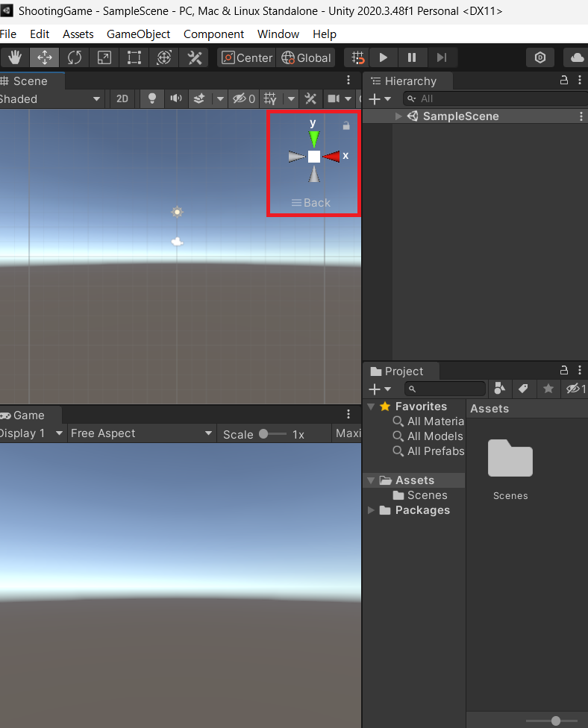This screenshot has width=588, height=728.
Task: Click the gizmo center cube
Action: [x=314, y=157]
